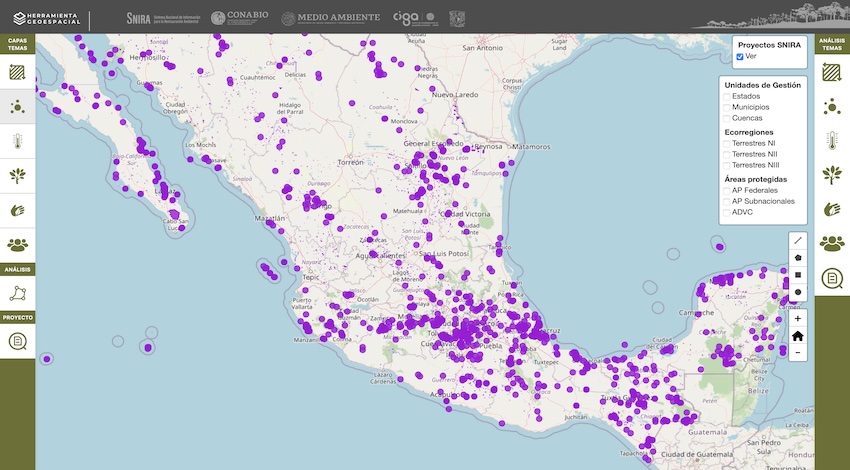Click the polygon analysis tool in left sidebar
This screenshot has width=850, height=470.
pos(17,293)
